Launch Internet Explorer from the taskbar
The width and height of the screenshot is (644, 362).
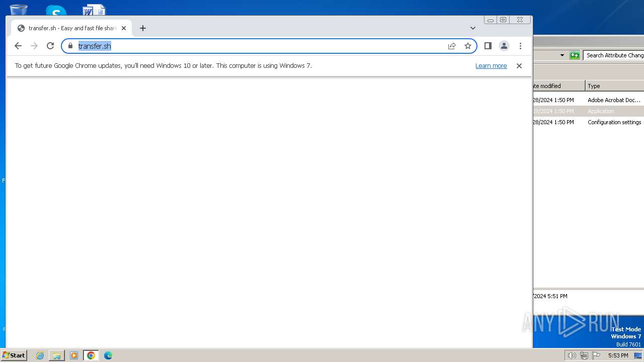[x=40, y=355]
